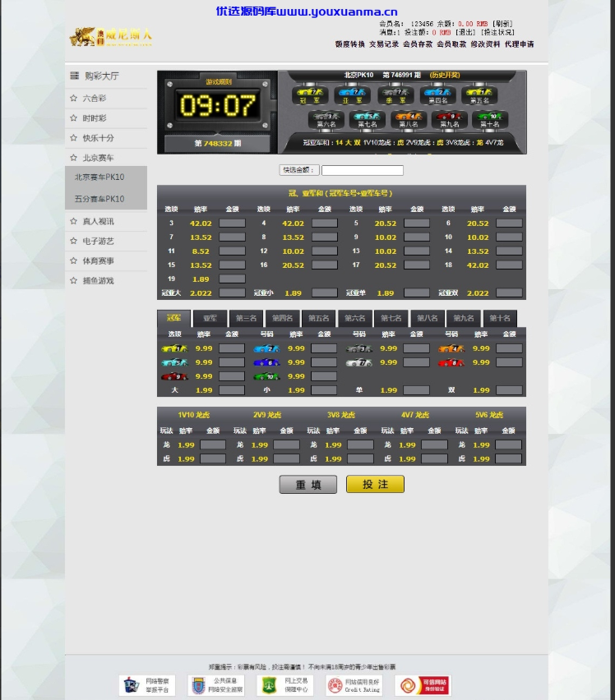Select grey car number 3 in betting table

pos(359,348)
